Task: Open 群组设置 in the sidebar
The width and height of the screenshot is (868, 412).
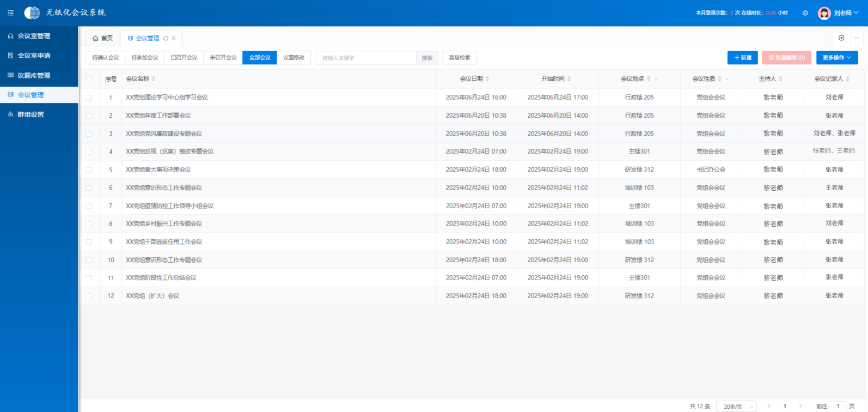Action: (39, 114)
